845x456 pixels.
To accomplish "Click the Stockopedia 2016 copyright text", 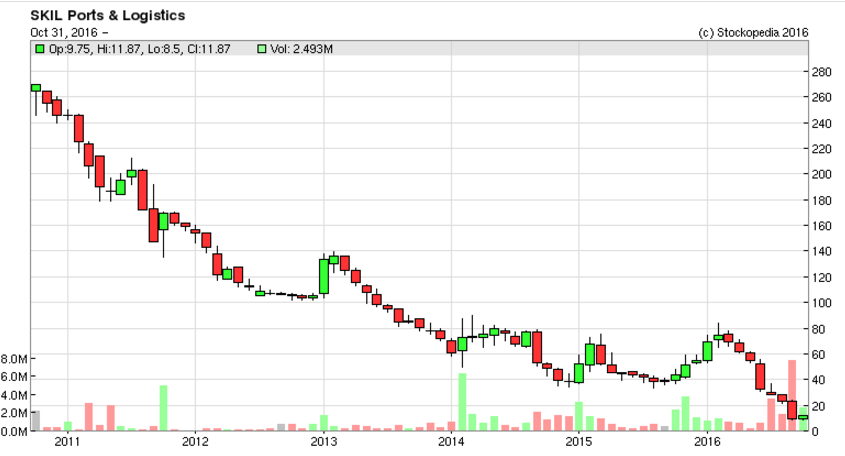I will [x=752, y=33].
